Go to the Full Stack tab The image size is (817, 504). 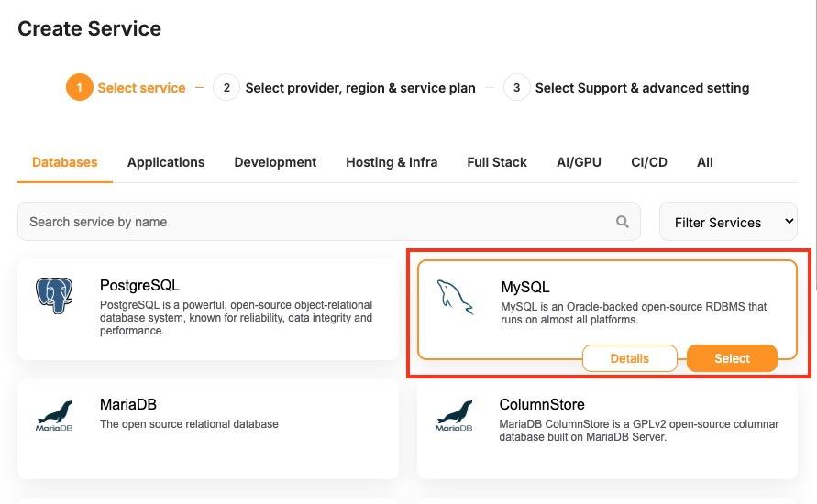(x=497, y=162)
